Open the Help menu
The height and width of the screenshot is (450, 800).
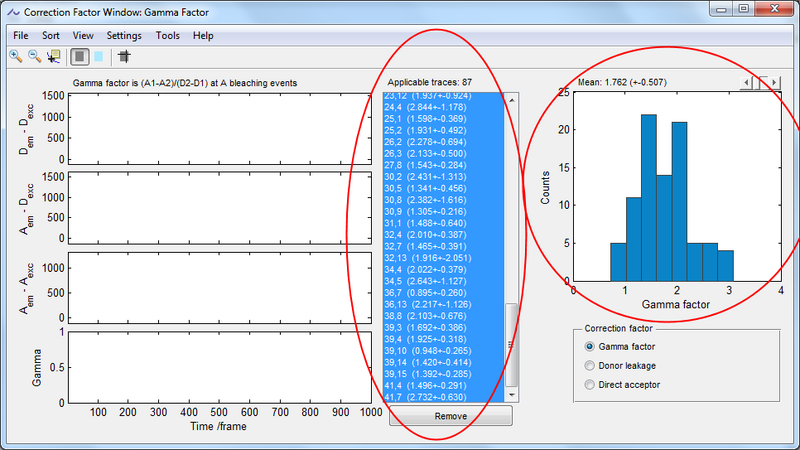[x=203, y=35]
